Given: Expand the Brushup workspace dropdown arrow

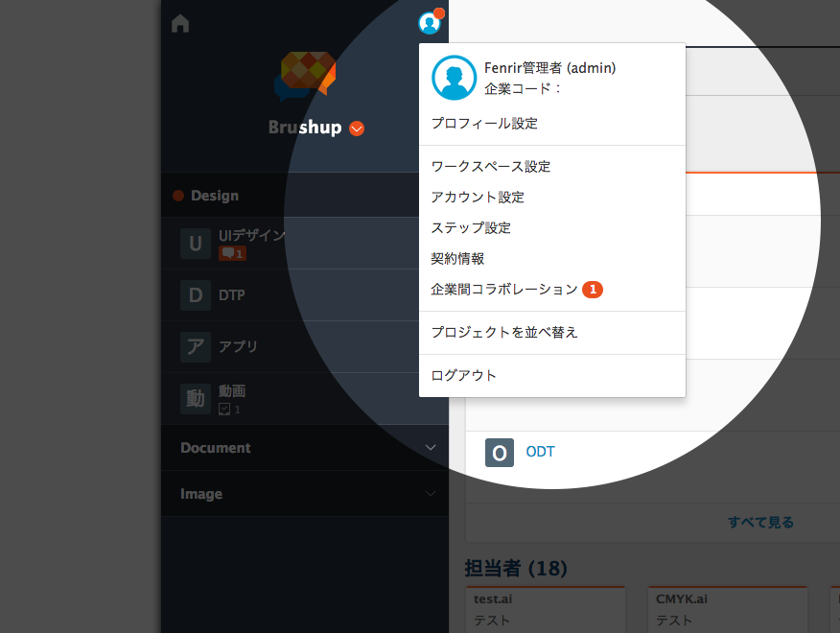Looking at the screenshot, I should click(357, 129).
